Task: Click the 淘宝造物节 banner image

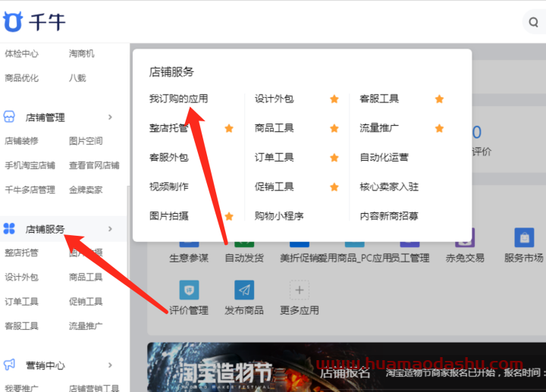Action: (347, 367)
